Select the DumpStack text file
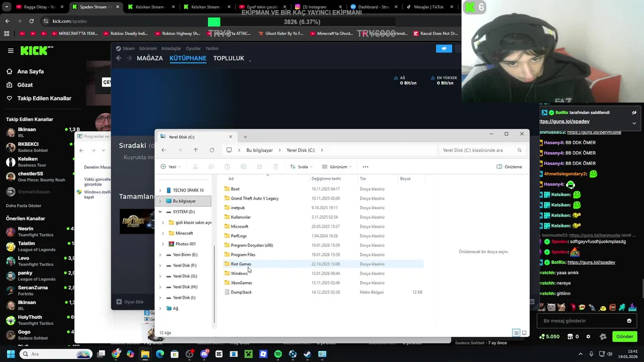The height and width of the screenshot is (362, 644). 323,292
